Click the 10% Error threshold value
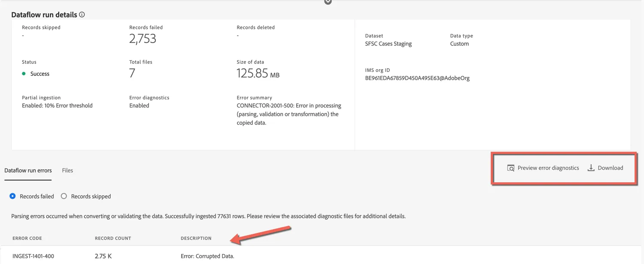The image size is (644, 264). tap(57, 105)
